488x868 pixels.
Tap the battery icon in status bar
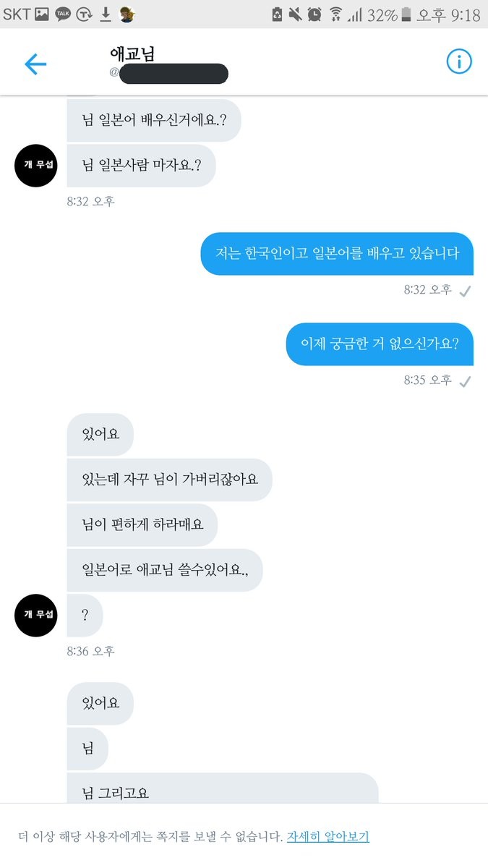click(x=406, y=14)
